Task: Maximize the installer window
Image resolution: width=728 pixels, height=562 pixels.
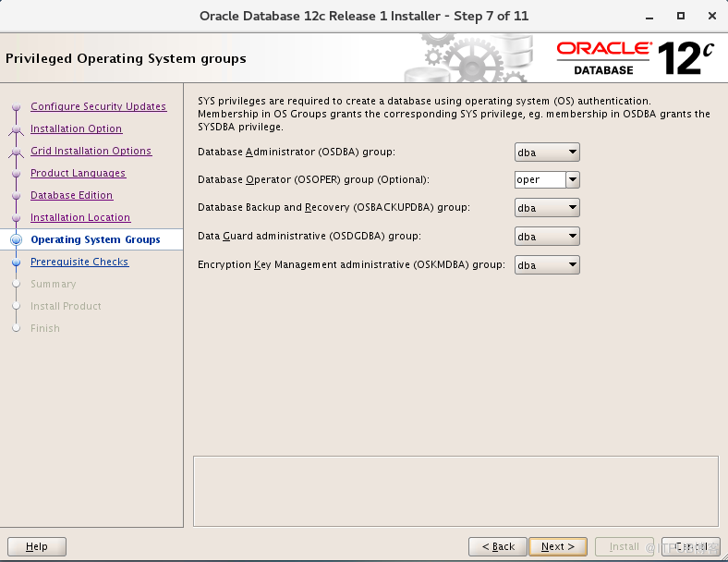Action: click(681, 16)
